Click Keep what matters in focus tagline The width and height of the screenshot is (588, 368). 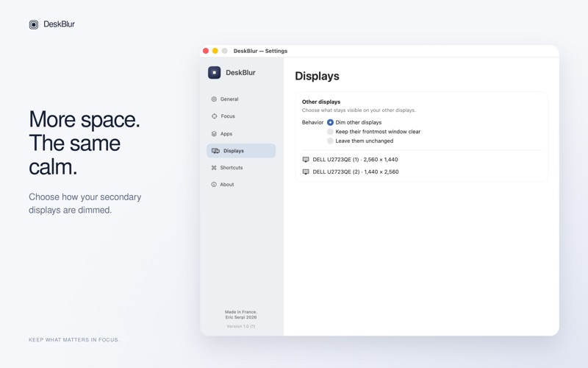pyautogui.click(x=74, y=340)
